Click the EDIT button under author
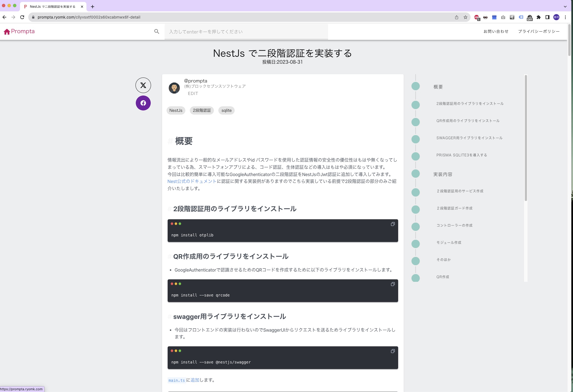This screenshot has width=573, height=392. pos(193,94)
